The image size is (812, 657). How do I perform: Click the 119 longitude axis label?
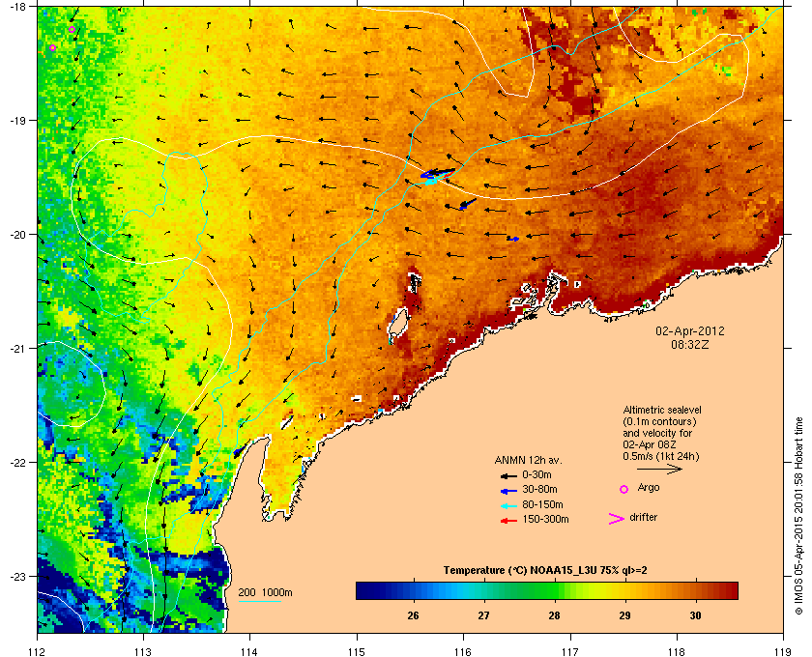click(x=783, y=651)
